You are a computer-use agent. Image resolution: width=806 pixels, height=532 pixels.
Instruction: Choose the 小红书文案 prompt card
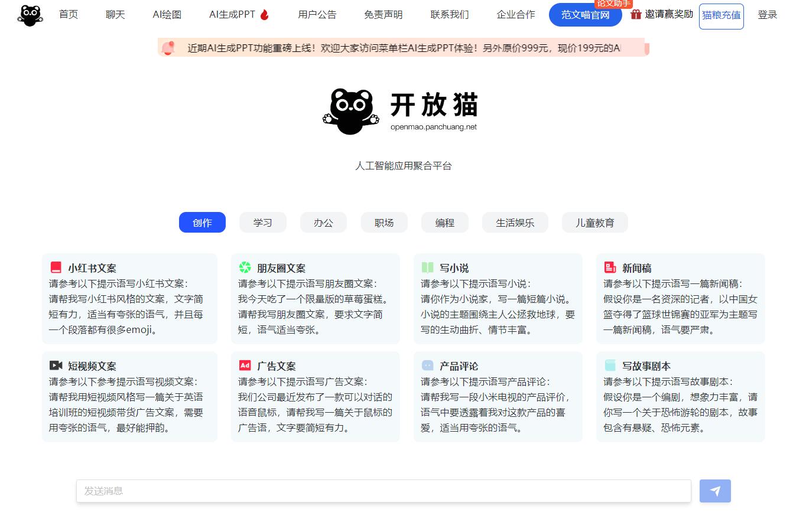129,298
